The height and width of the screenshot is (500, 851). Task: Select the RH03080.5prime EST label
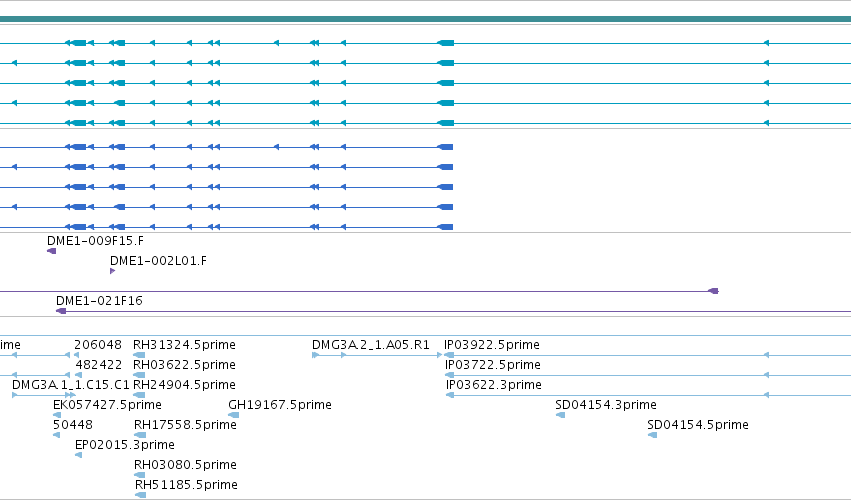coord(185,465)
